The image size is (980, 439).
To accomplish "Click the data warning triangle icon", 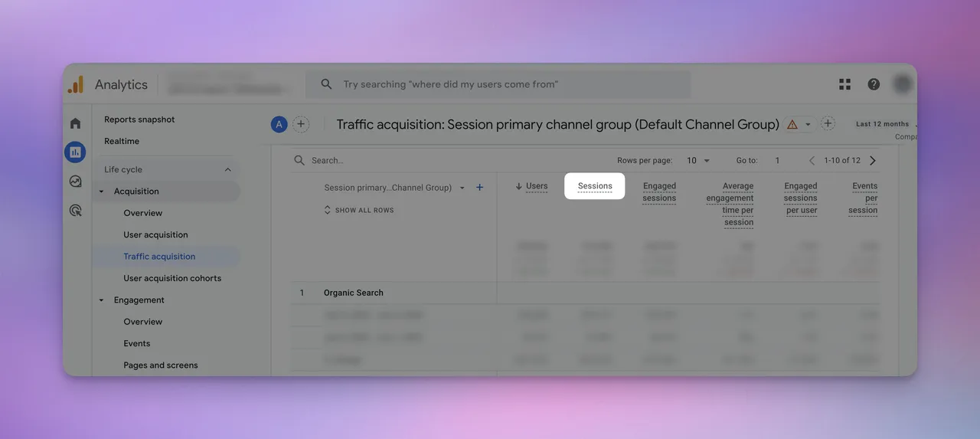I will 792,124.
